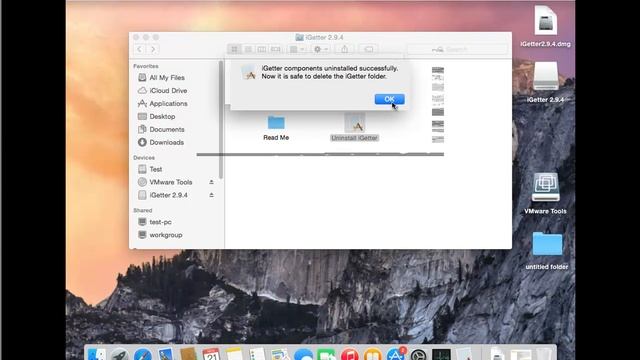
Task: Select the Uninstall iGetter application
Action: pyautogui.click(x=354, y=128)
